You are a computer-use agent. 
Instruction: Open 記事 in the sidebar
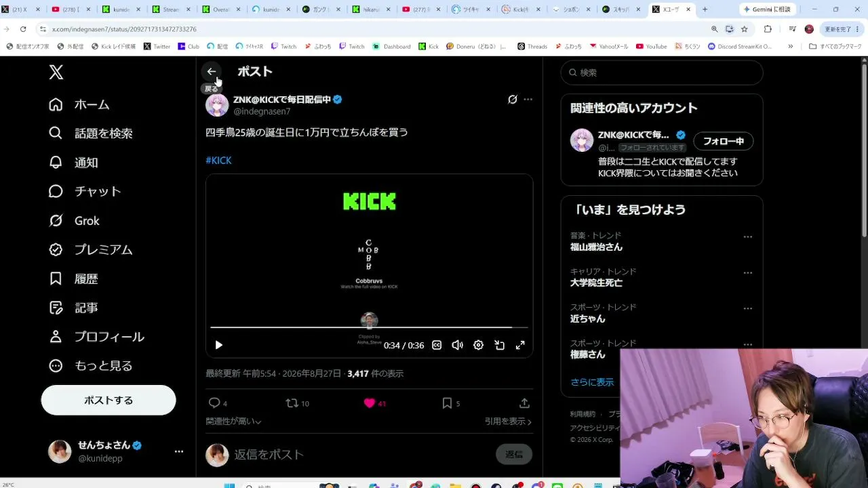click(74, 308)
